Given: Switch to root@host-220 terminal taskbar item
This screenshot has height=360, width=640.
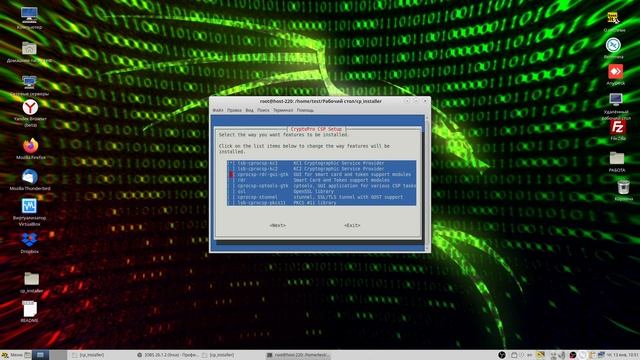Looking at the screenshot, I should tap(298, 355).
